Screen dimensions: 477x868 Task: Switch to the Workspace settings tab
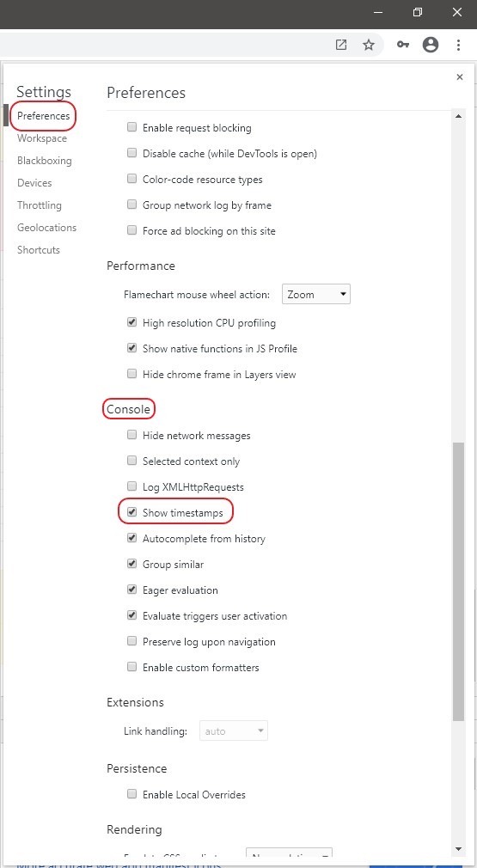click(x=42, y=138)
